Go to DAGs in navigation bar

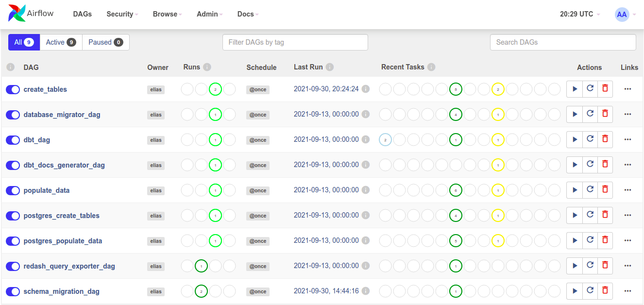83,14
